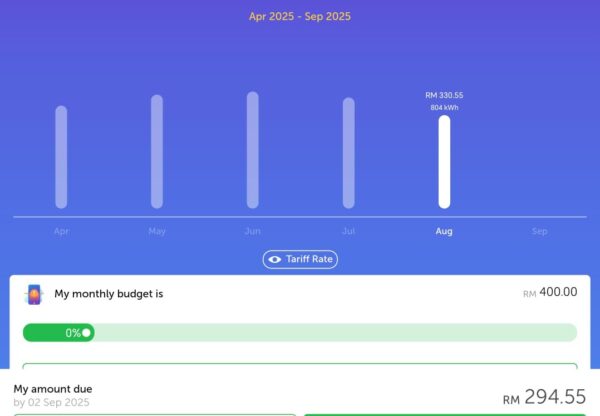
Task: Tap the highlighted August usage bar
Action: (x=444, y=162)
